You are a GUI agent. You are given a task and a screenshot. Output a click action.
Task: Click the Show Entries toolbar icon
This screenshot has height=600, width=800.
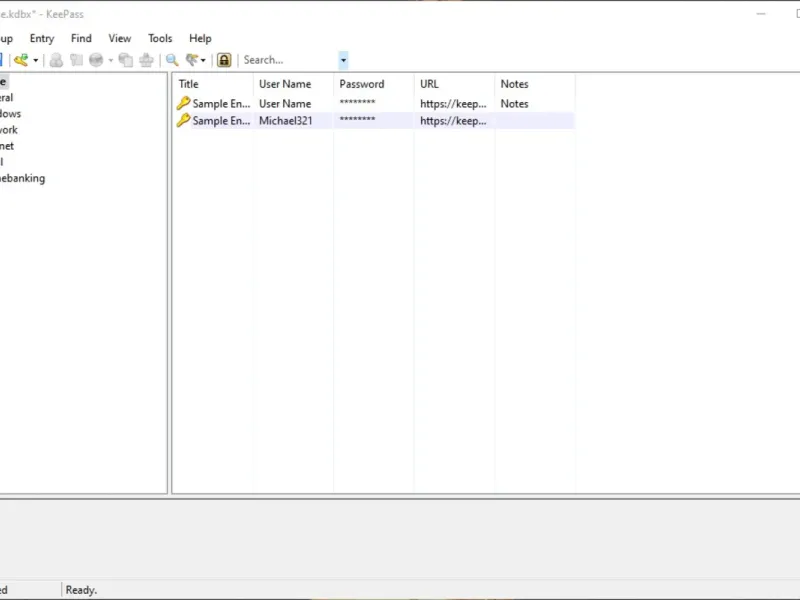click(x=192, y=60)
